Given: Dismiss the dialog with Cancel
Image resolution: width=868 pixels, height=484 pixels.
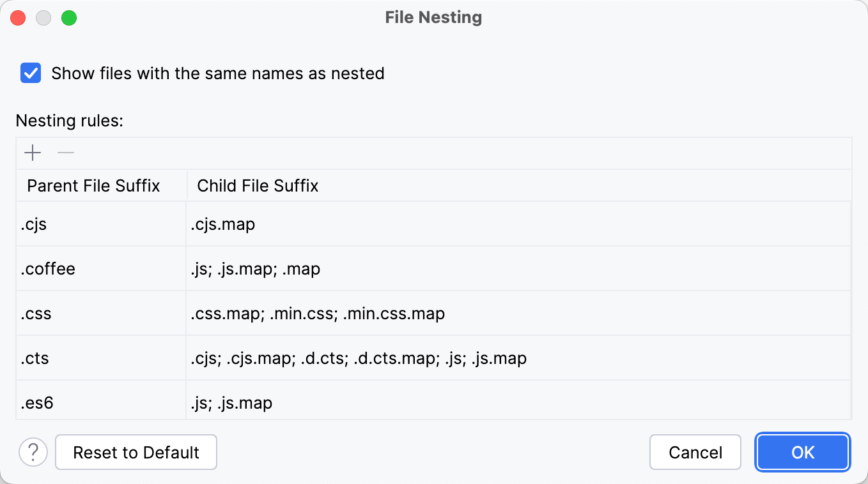Looking at the screenshot, I should [x=695, y=452].
